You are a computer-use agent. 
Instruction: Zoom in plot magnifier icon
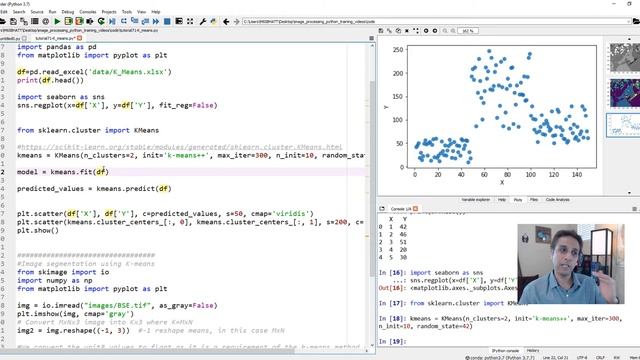tap(453, 31)
